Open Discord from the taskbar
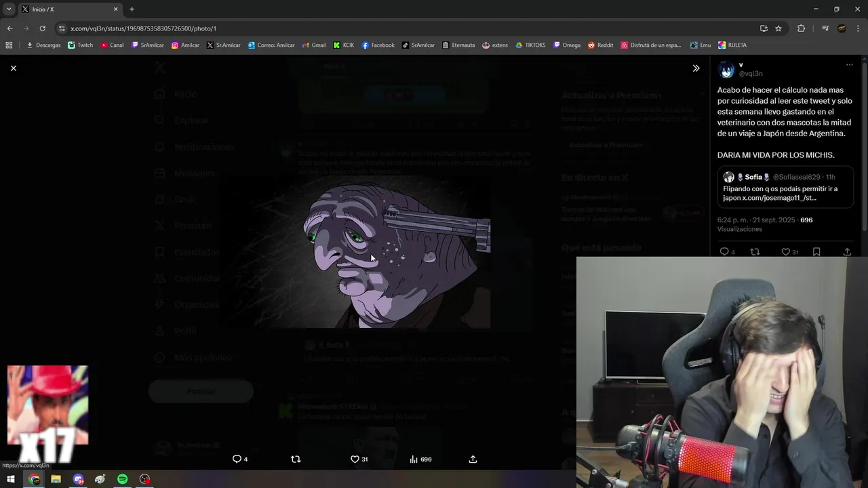This screenshot has width=868, height=488. 78,479
